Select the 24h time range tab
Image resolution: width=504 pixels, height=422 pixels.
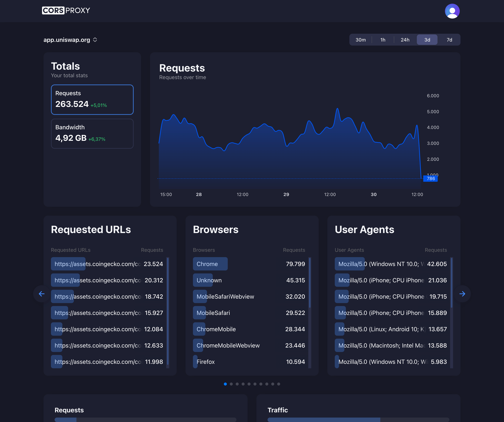pos(405,40)
